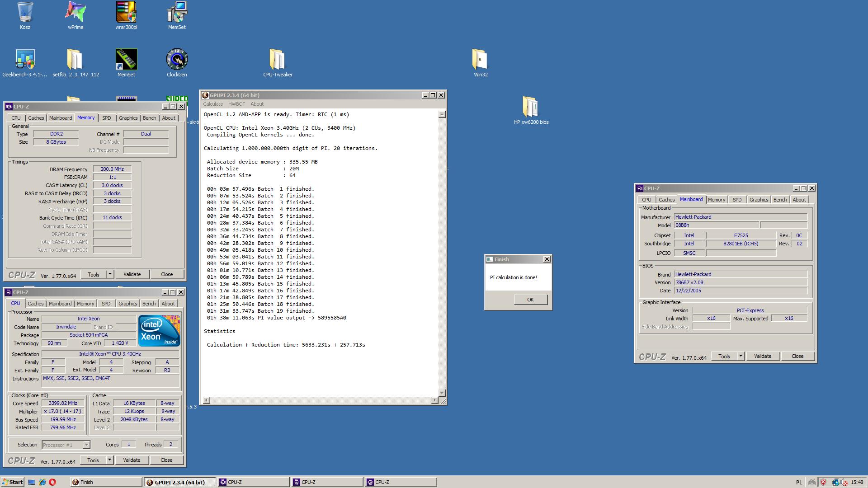Open About tab in Mainboard CPU-Z window
The width and height of the screenshot is (868, 488).
click(799, 200)
